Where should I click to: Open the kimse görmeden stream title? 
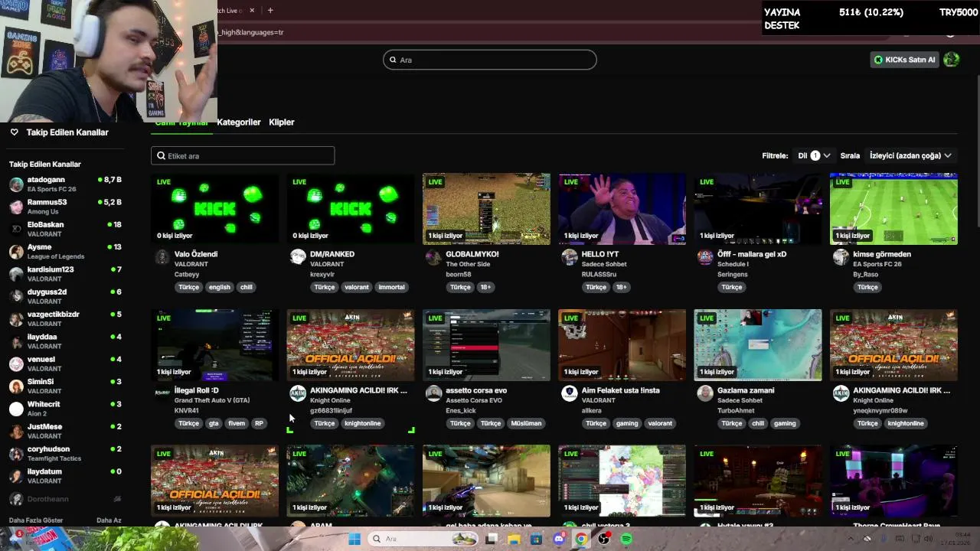pyautogui.click(x=882, y=254)
